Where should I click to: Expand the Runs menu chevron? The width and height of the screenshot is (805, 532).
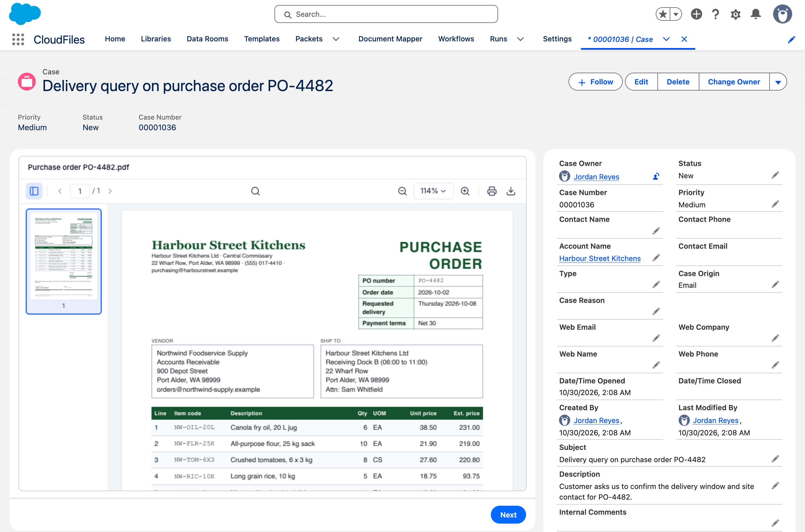[x=520, y=39]
